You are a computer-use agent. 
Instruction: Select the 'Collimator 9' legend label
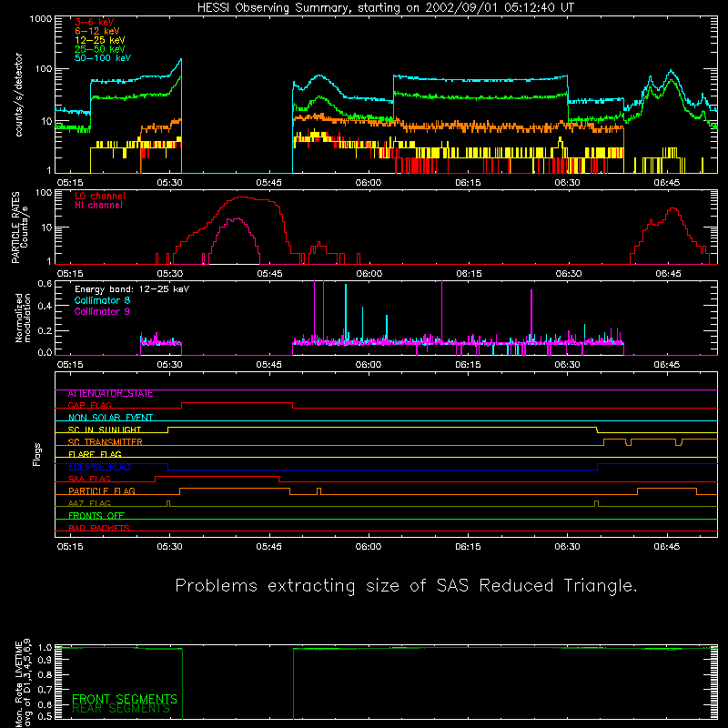pyautogui.click(x=102, y=311)
